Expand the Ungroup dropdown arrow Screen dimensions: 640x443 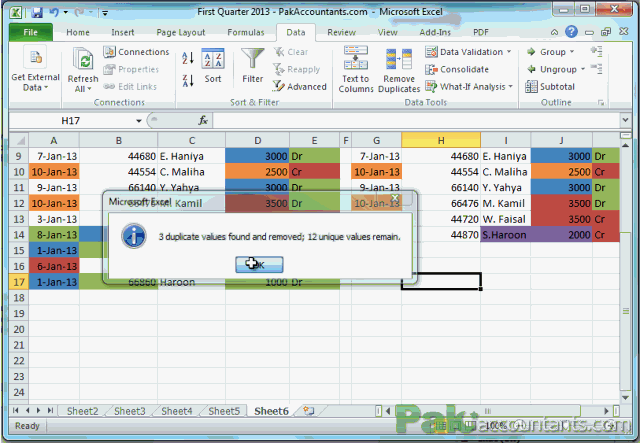tap(583, 69)
